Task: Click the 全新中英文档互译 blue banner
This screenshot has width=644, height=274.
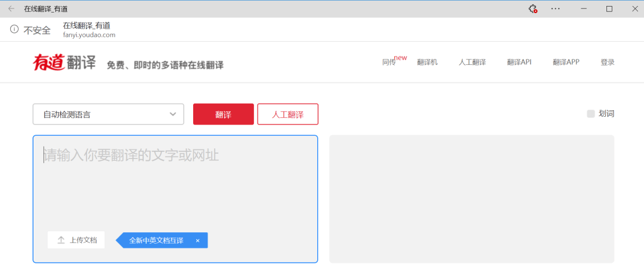Action: click(x=162, y=241)
